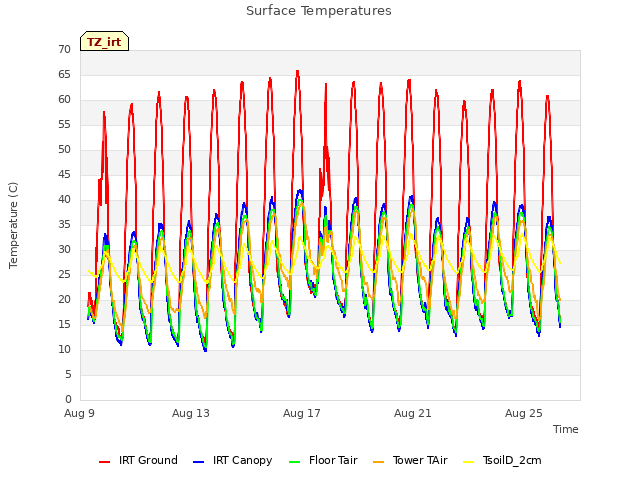Viewport: 640px width, 480px height.
Task: Toggle the Tower TAir legend entry
Action: pos(410,460)
